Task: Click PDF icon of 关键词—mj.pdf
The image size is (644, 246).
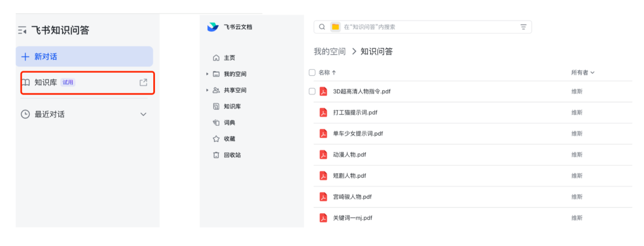Action: (323, 217)
